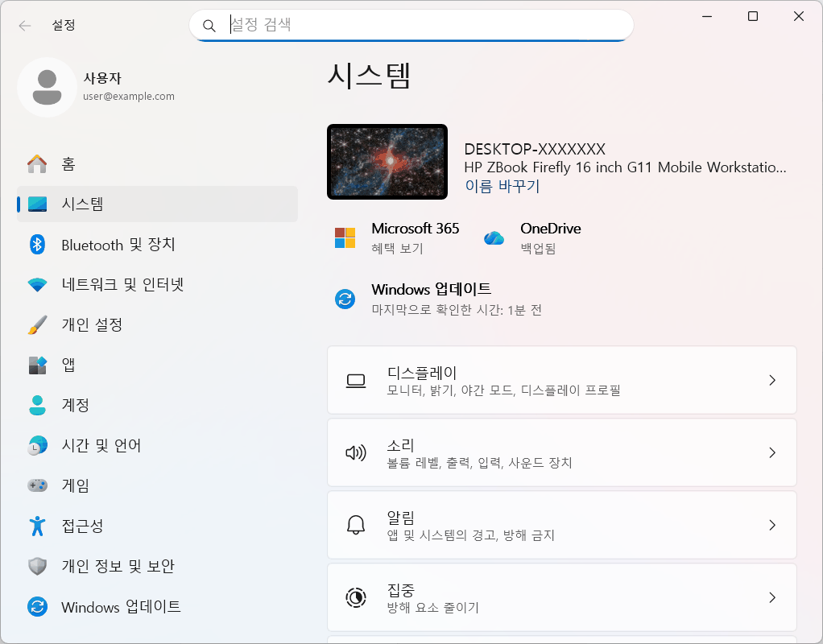Viewport: 823px width, 644px height.
Task: Open Microsoft 365 혜택 보기
Action: pyautogui.click(x=397, y=237)
